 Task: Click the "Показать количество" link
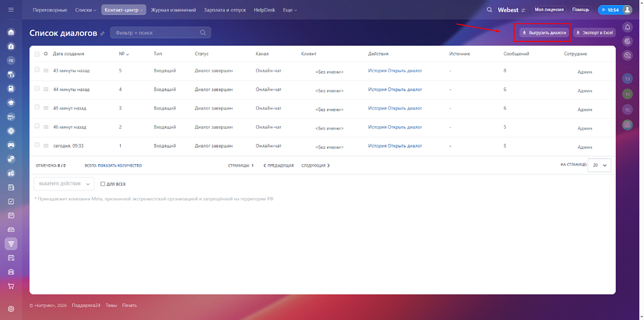click(x=119, y=165)
